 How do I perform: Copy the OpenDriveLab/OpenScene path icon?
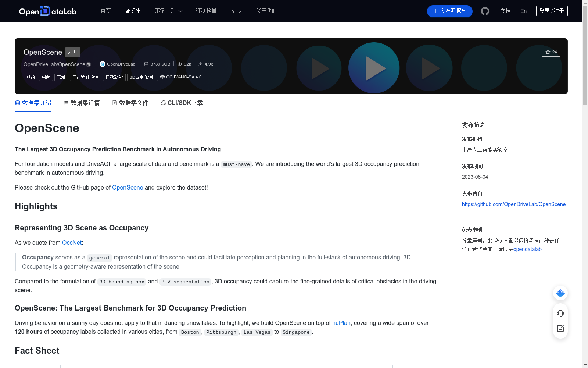tap(89, 64)
